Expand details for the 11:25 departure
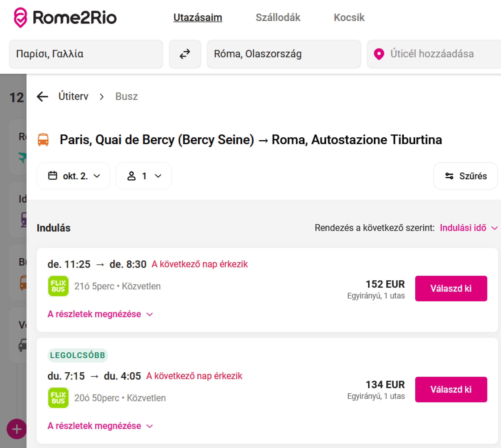 pos(100,314)
